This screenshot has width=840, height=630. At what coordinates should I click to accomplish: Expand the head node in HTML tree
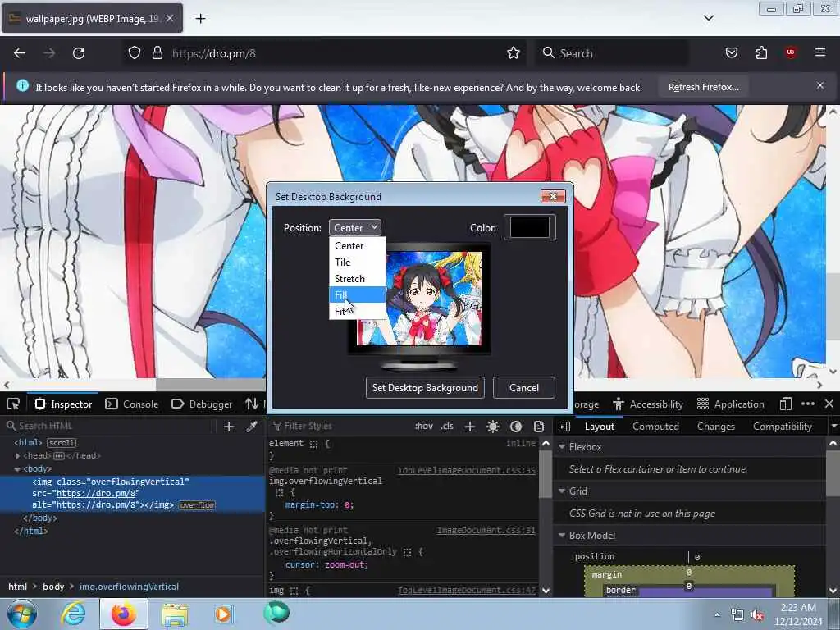coord(17,456)
